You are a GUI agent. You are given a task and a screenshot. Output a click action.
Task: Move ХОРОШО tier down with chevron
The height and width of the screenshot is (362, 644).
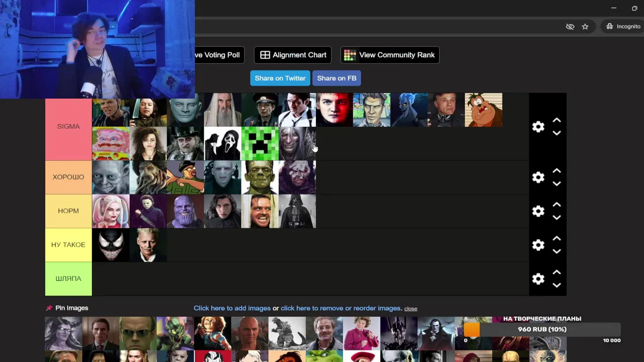556,184
